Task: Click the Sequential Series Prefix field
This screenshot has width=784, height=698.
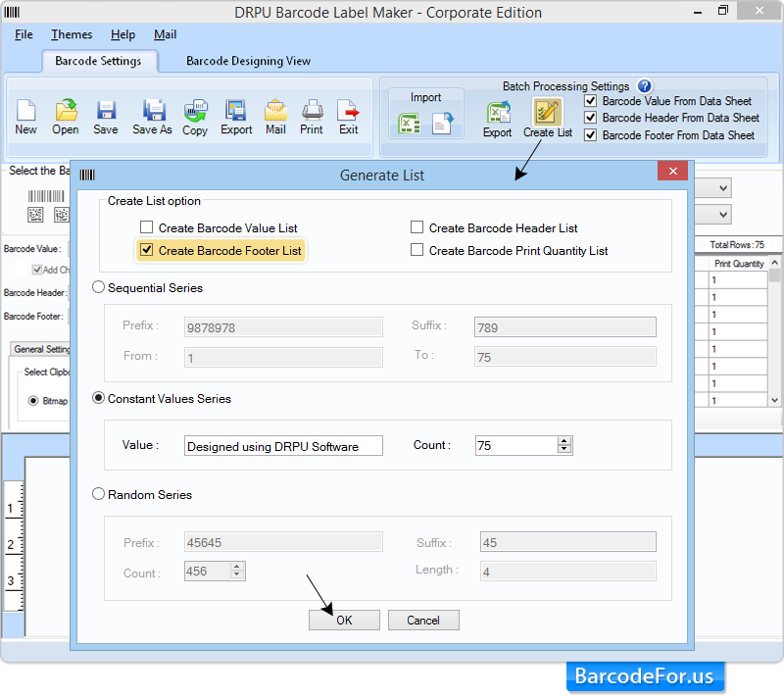Action: click(x=283, y=327)
